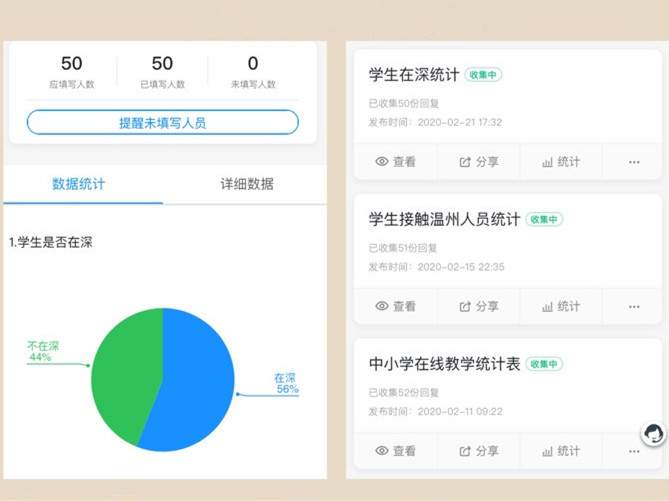Click the eye icon under 学生在深统计
669x501 pixels.
(x=382, y=162)
